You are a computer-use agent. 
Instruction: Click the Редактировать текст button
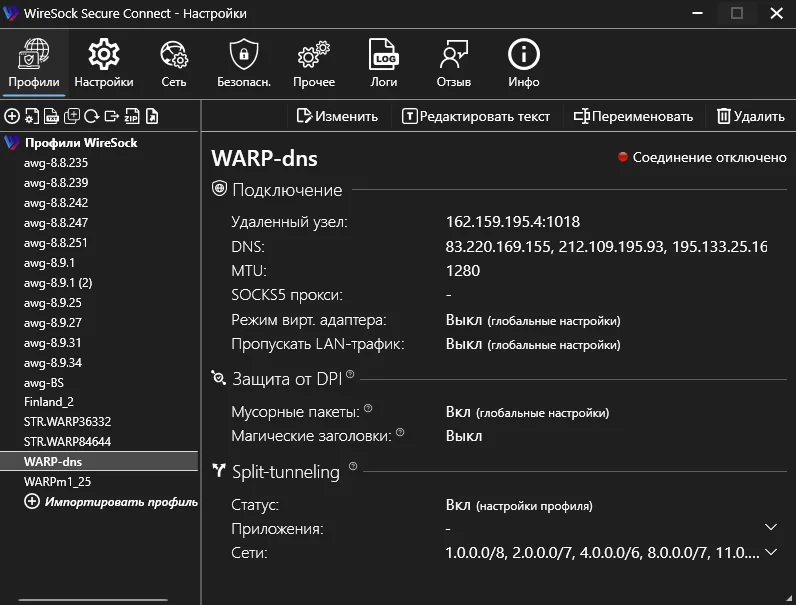point(476,116)
